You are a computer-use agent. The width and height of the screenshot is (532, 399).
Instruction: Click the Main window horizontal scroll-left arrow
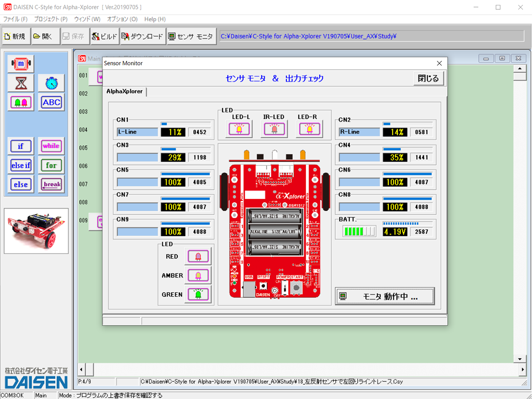tap(81, 369)
